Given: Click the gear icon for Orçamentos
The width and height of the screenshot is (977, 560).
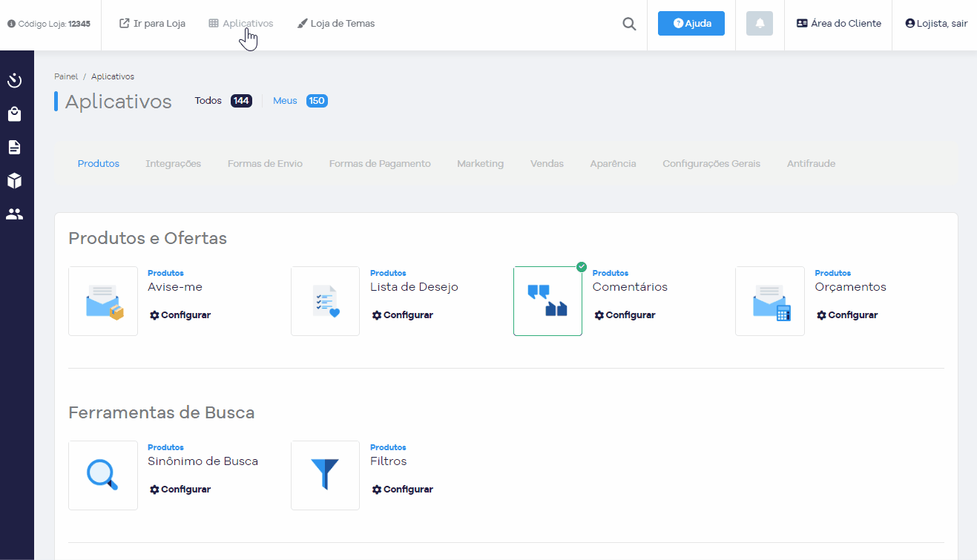Looking at the screenshot, I should [x=821, y=315].
